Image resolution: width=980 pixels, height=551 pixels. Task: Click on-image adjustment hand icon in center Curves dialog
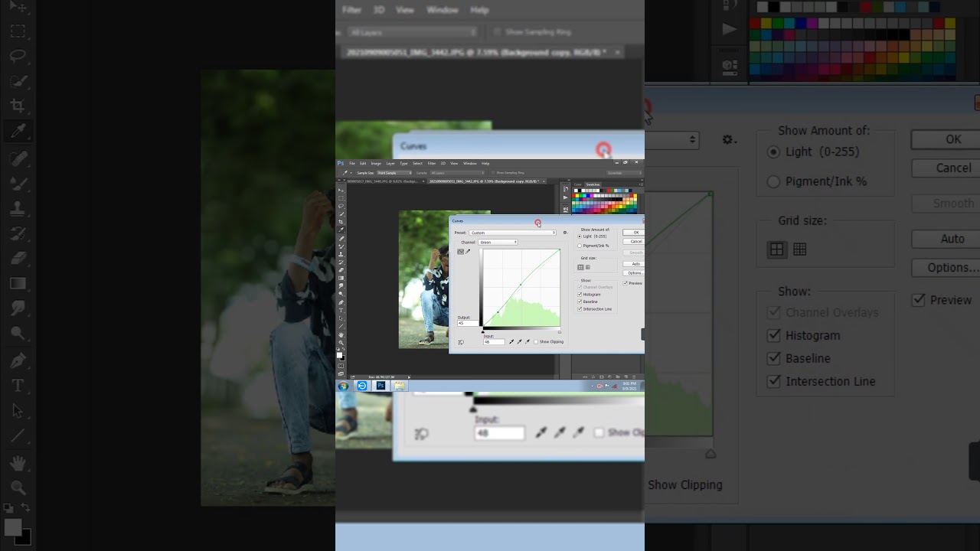click(x=461, y=342)
